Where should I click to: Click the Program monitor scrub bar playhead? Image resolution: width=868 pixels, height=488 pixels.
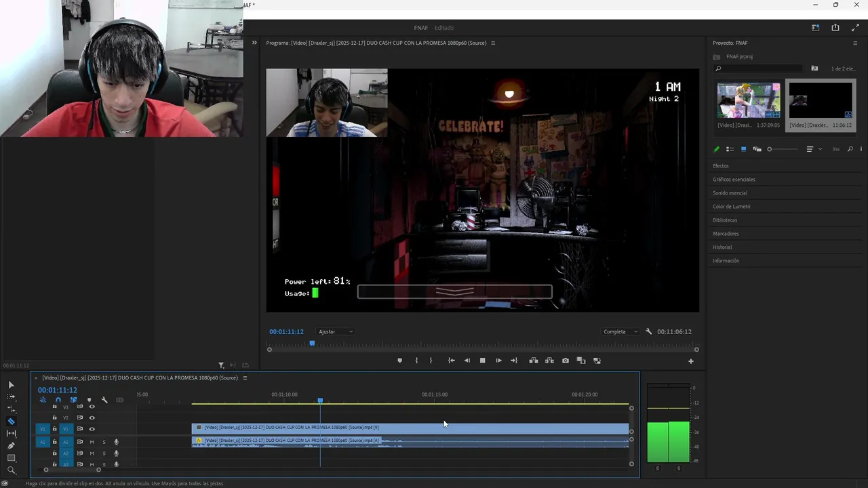click(312, 344)
